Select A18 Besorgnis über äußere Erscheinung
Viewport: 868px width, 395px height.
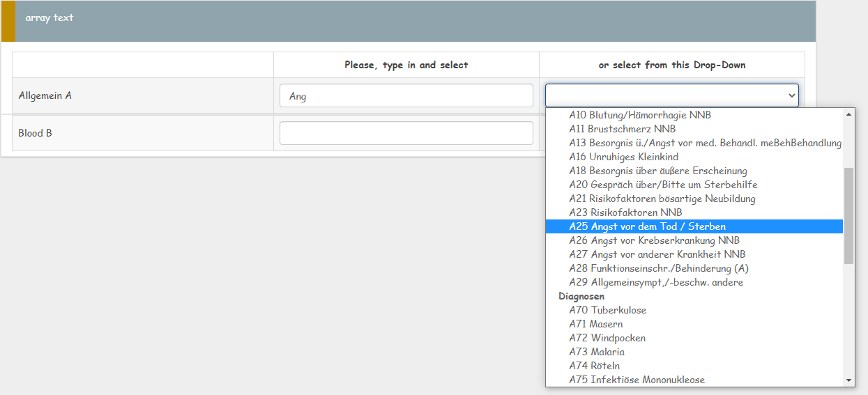[657, 171]
